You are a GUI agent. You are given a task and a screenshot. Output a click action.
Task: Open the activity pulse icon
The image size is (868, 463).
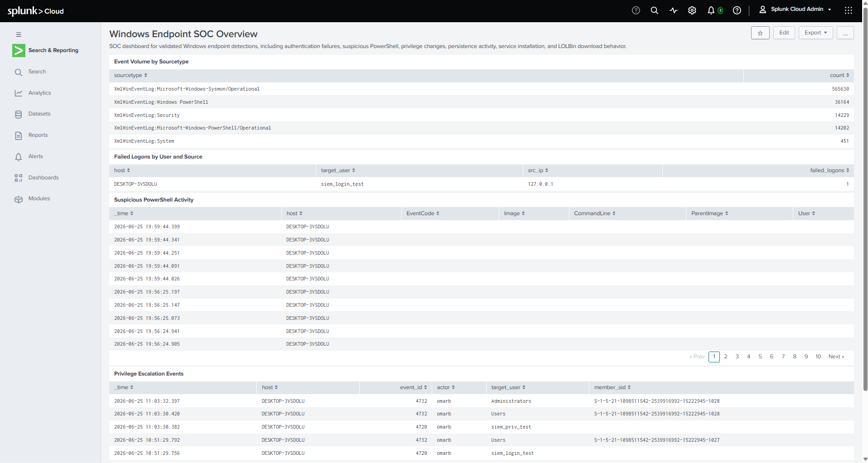tap(674, 10)
